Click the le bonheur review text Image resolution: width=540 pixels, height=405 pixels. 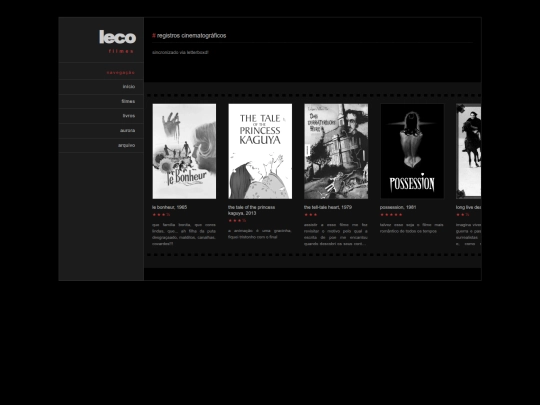pos(184,234)
